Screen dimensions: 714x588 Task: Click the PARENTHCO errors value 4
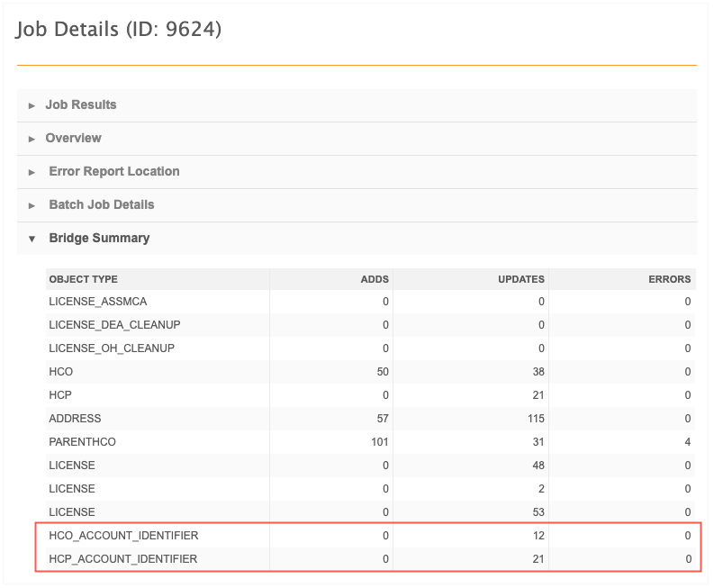(x=688, y=442)
